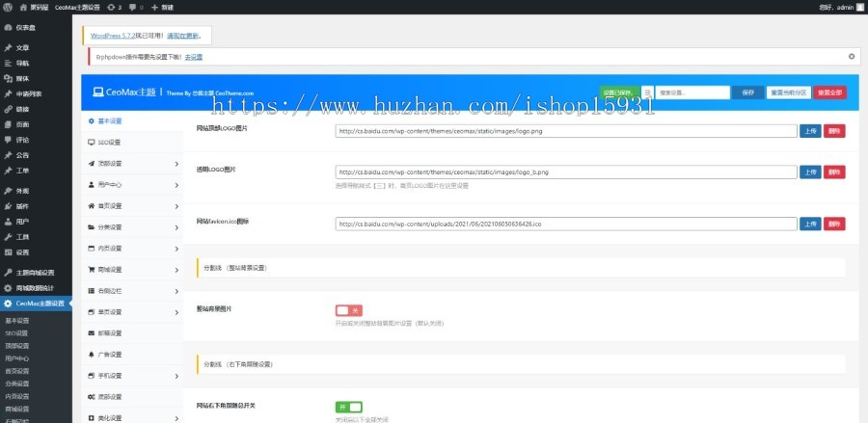Image resolution: width=868 pixels, height=423 pixels.
Task: Open the admin user menu in admin bar
Action: [x=841, y=7]
